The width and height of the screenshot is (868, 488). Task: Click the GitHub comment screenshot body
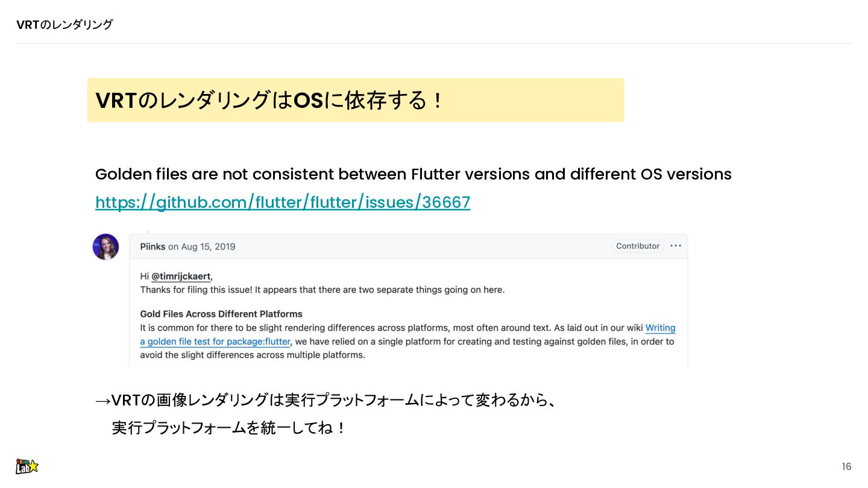(x=408, y=313)
